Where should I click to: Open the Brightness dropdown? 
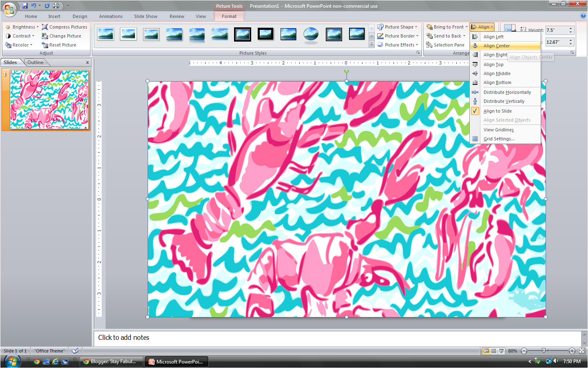tap(22, 27)
